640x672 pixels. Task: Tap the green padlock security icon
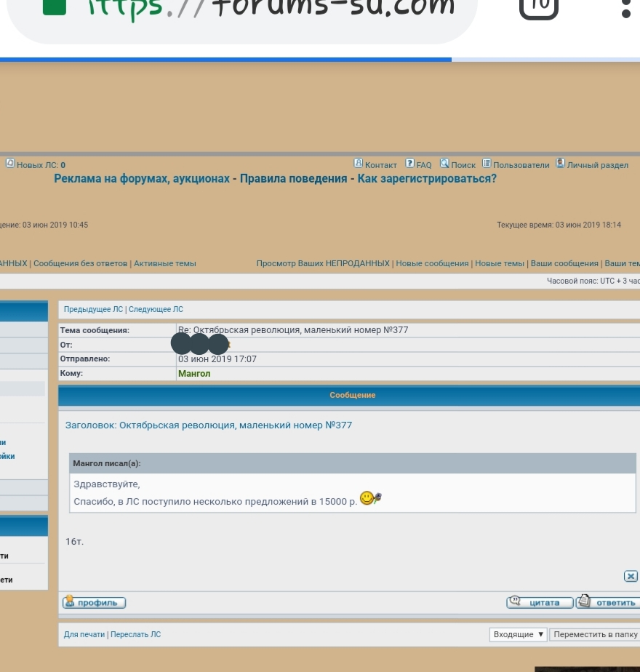tap(55, 7)
